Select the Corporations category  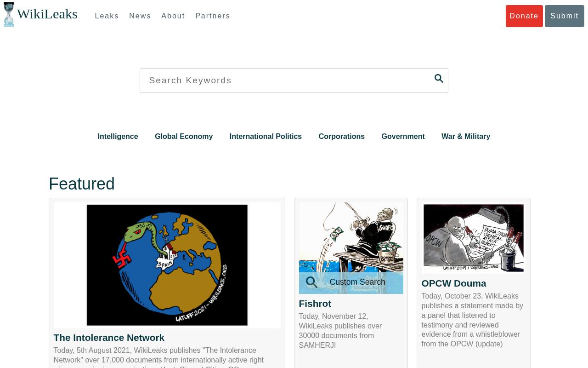(x=342, y=137)
